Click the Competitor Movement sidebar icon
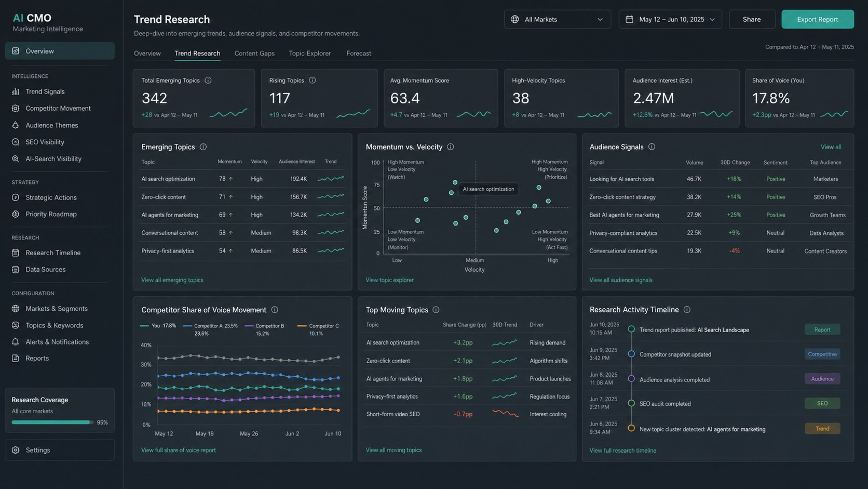Image resolution: width=868 pixels, height=489 pixels. click(x=16, y=108)
